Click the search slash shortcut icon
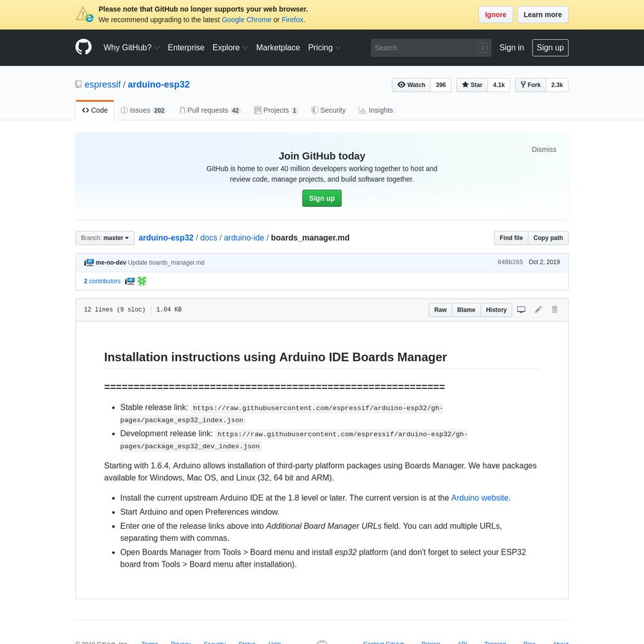Image resolution: width=644 pixels, height=644 pixels. [482, 48]
